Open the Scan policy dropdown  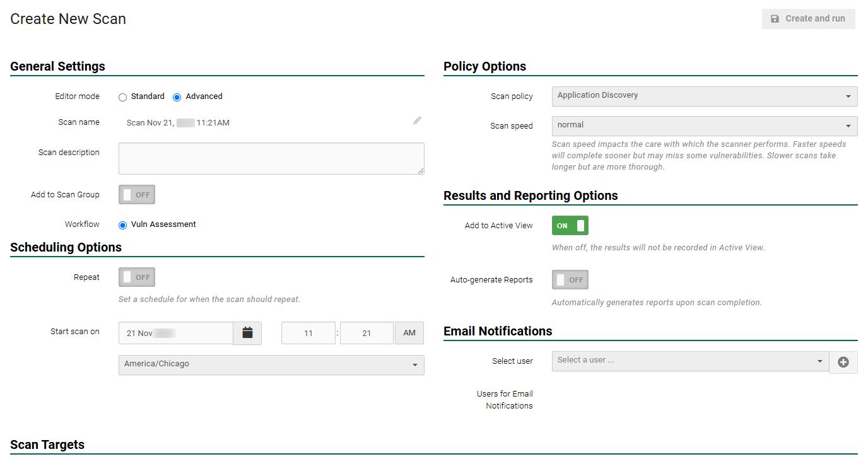[705, 96]
